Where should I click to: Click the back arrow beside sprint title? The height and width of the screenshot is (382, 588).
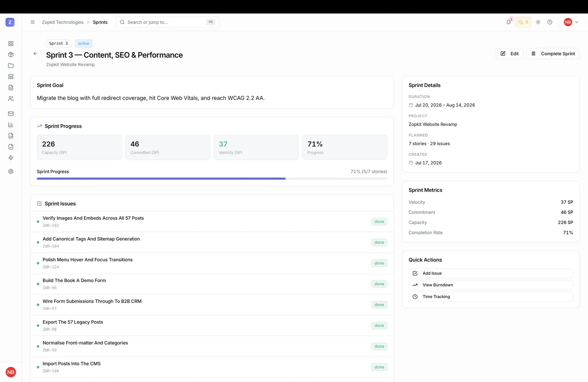[35, 54]
